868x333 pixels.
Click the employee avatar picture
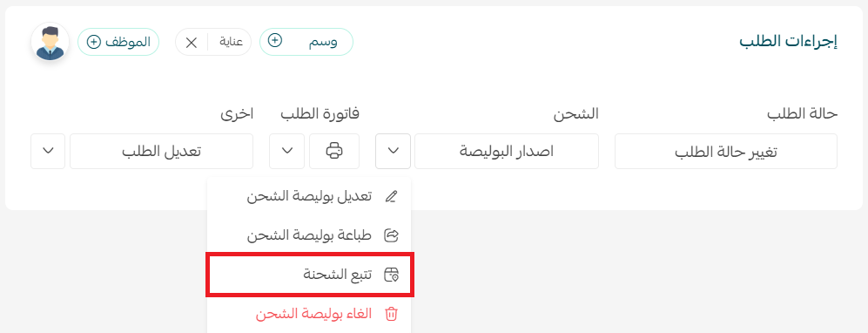click(50, 42)
